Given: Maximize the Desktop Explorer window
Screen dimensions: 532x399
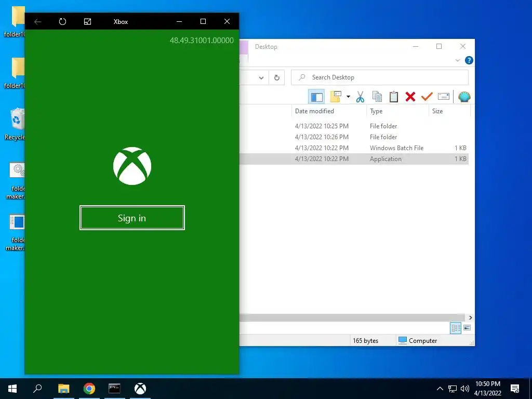Looking at the screenshot, I should [x=439, y=46].
